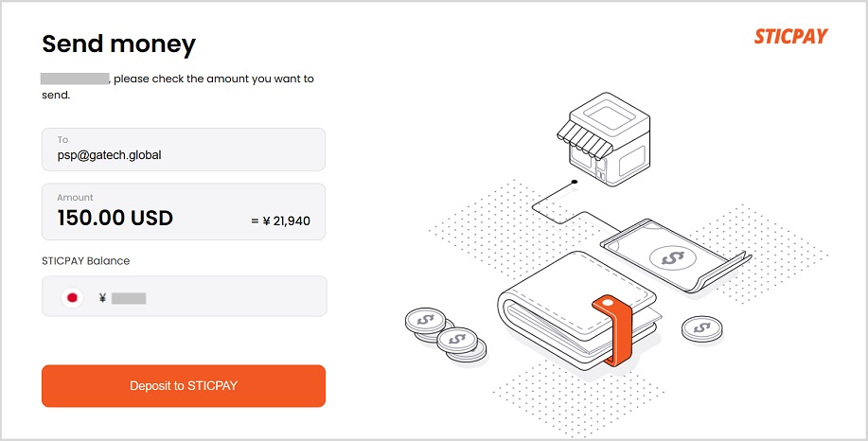
Task: Click the hidden yen balance amount
Action: tap(129, 298)
